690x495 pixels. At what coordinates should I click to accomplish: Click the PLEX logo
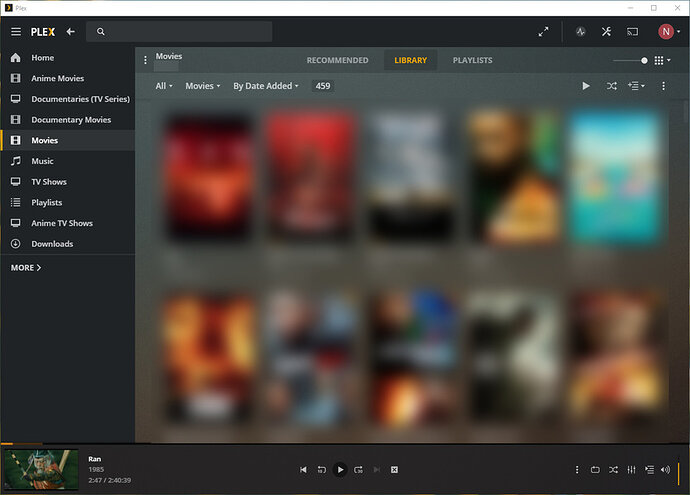[43, 32]
